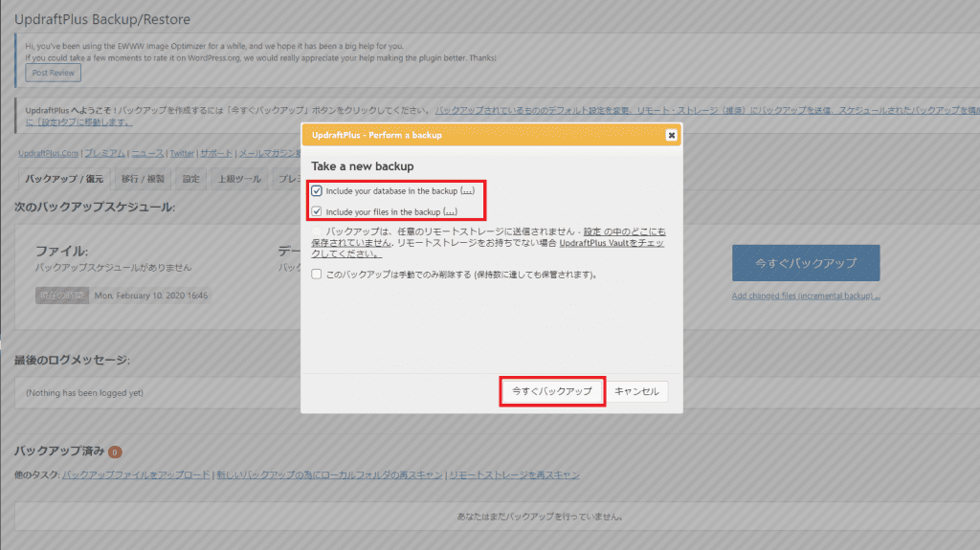Click the Post Review button
Image resolution: width=980 pixels, height=550 pixels.
point(54,73)
